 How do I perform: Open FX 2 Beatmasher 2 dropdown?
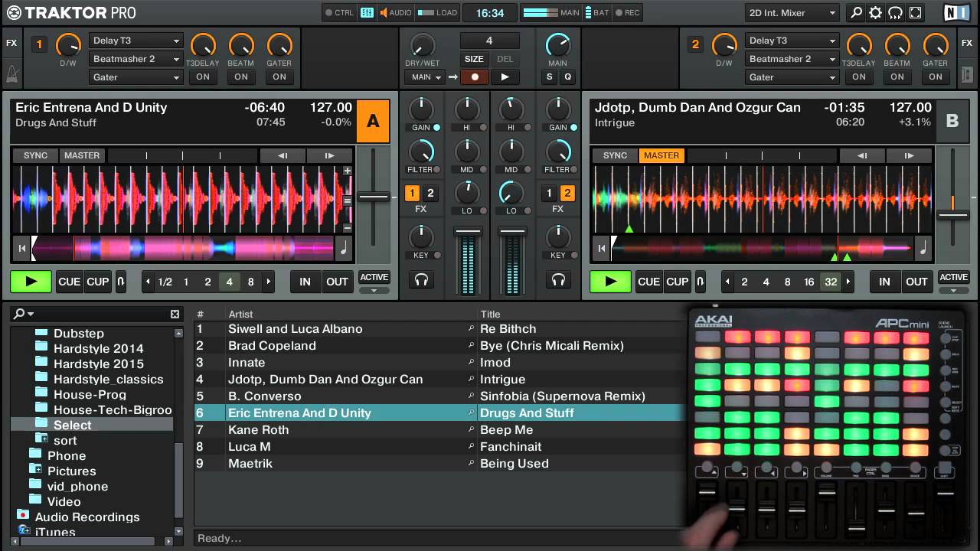click(x=792, y=59)
